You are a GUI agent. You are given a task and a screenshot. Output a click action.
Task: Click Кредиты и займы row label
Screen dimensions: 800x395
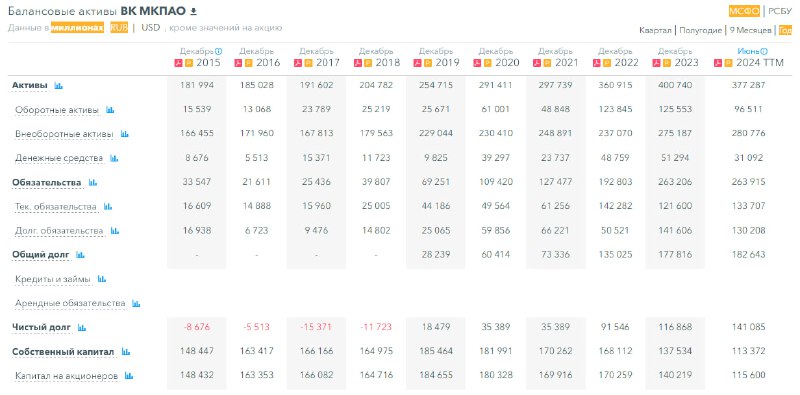[53, 279]
